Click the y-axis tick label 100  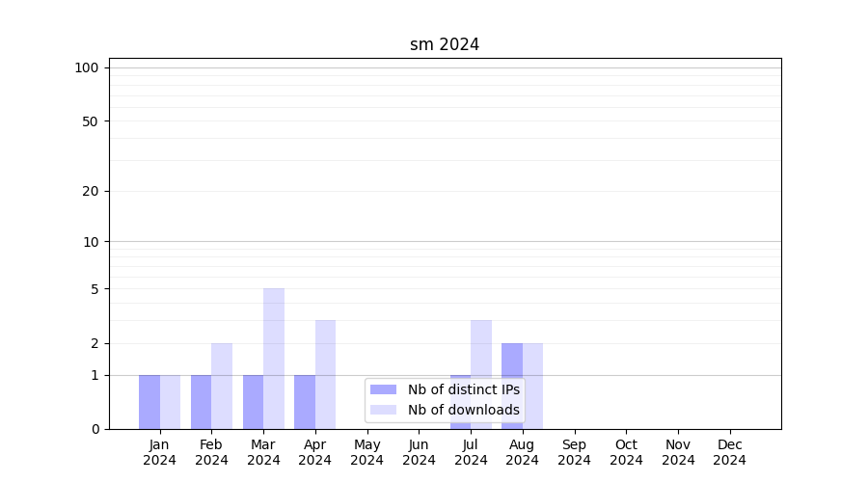pos(87,67)
